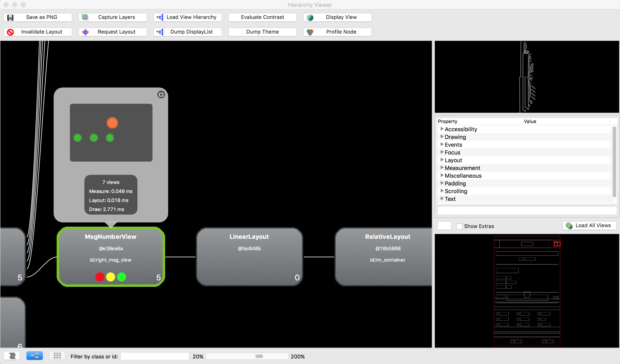620x364 pixels.
Task: Click the 'Layout: 0.018 ms' text
Action: [108, 200]
